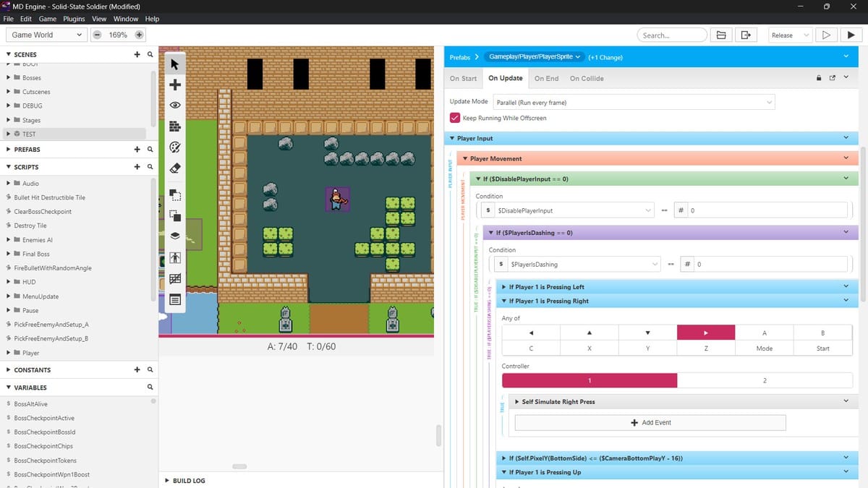This screenshot has height=488, width=868.
Task: Search scenes with Scenes magnifier icon
Action: point(150,54)
